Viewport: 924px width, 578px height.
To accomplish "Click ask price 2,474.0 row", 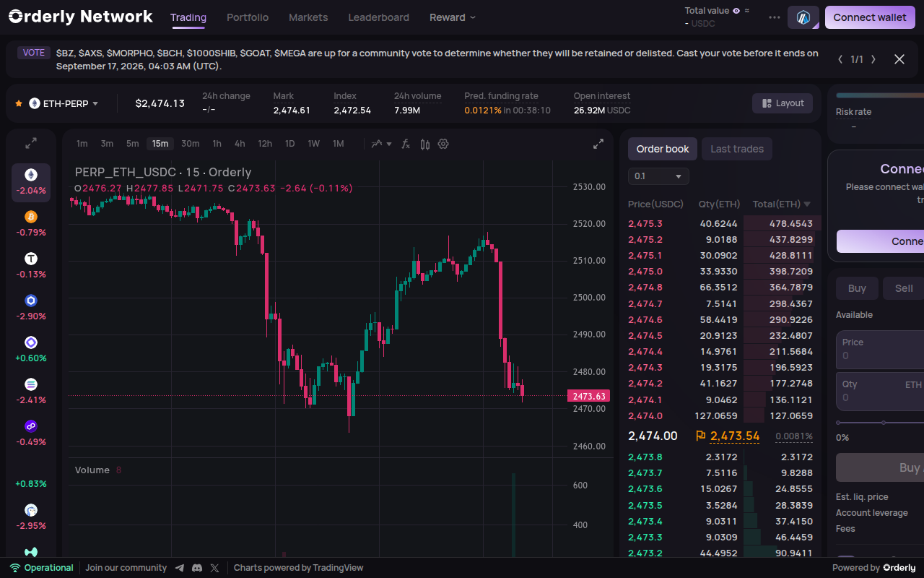I will 720,415.
